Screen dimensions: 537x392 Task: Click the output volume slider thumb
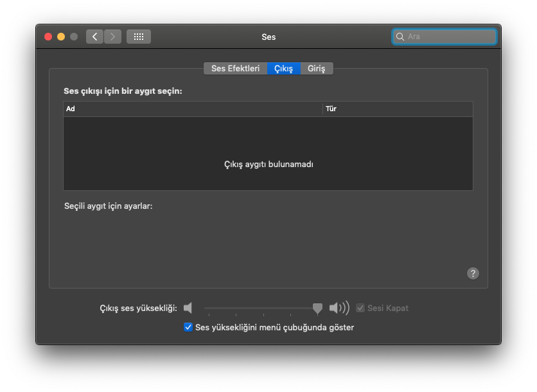[x=317, y=308]
